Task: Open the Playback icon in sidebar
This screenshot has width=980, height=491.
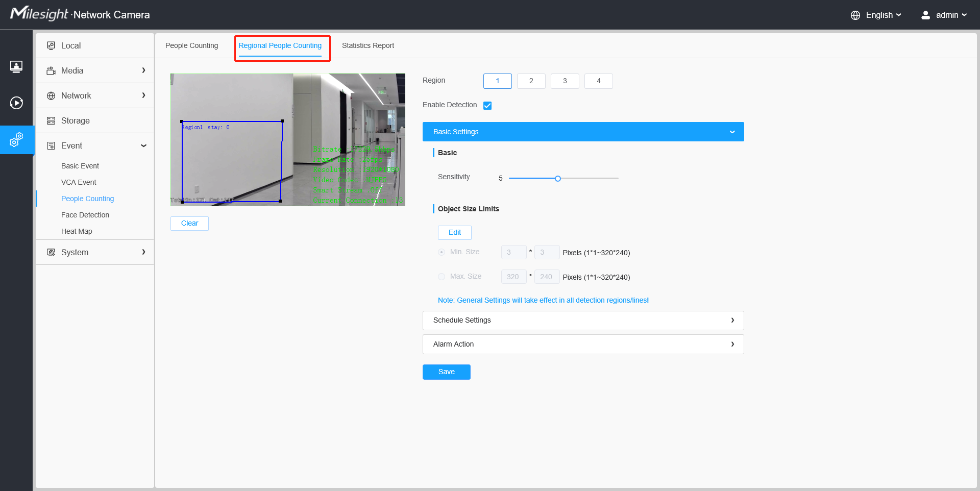Action: [x=16, y=103]
